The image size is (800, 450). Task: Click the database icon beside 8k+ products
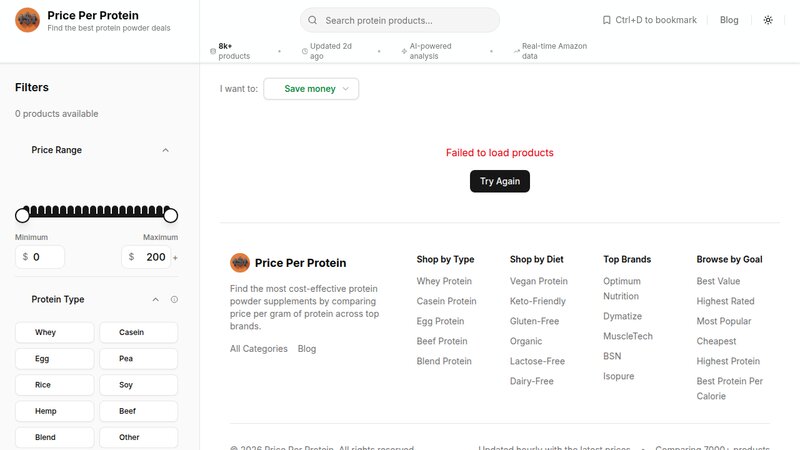pos(213,51)
